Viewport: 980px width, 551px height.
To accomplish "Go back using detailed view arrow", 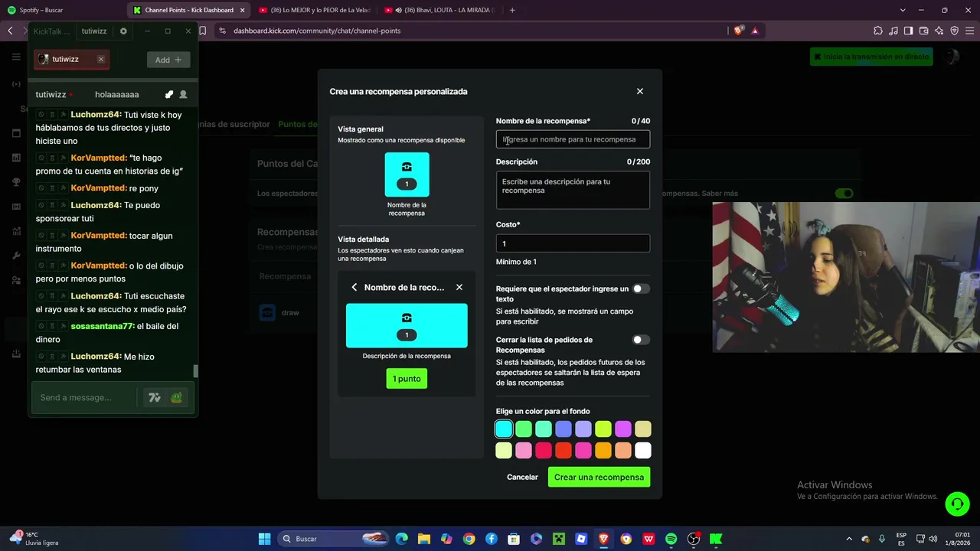I will tap(354, 287).
